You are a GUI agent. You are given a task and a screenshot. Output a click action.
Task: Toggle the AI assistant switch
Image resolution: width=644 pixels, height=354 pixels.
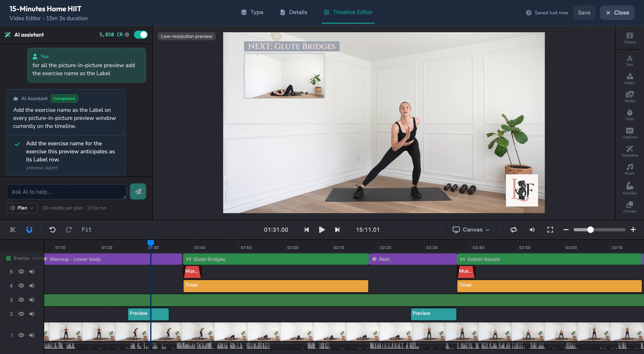141,35
